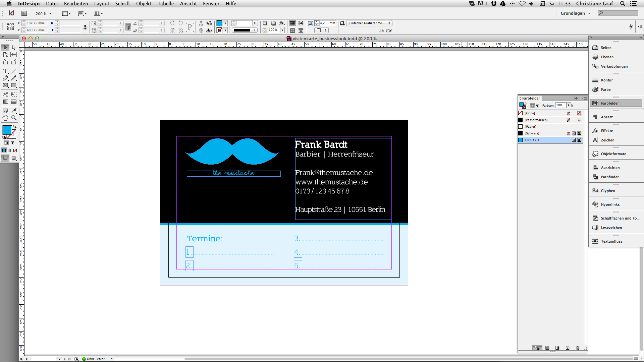Viewport: 644px width, 362px height.
Task: Open the Schrift menu
Action: [122, 4]
